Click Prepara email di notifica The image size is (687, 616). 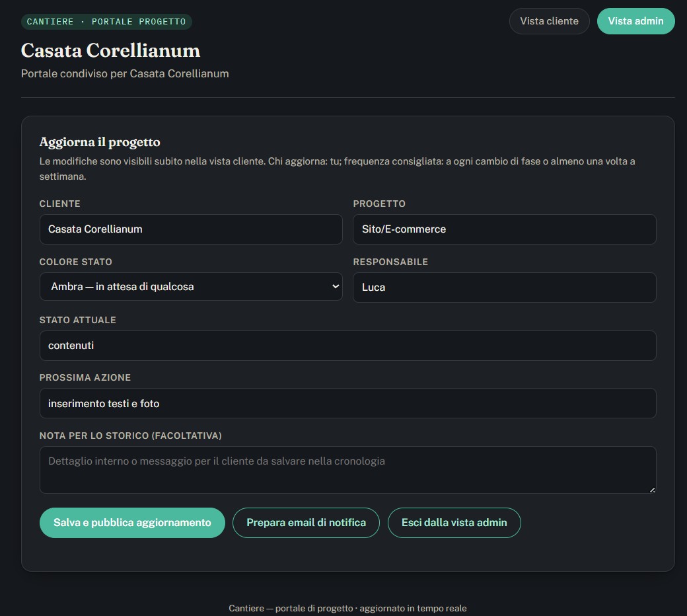[x=306, y=523]
